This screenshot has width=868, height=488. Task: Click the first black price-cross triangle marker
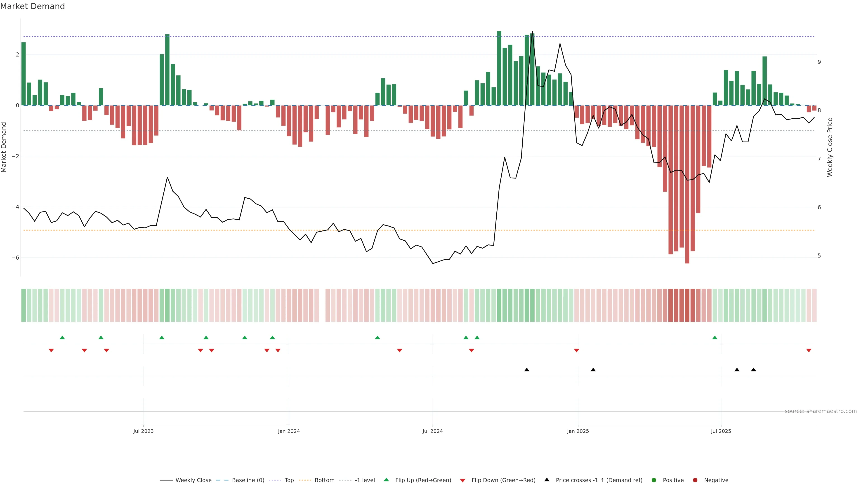(x=527, y=370)
